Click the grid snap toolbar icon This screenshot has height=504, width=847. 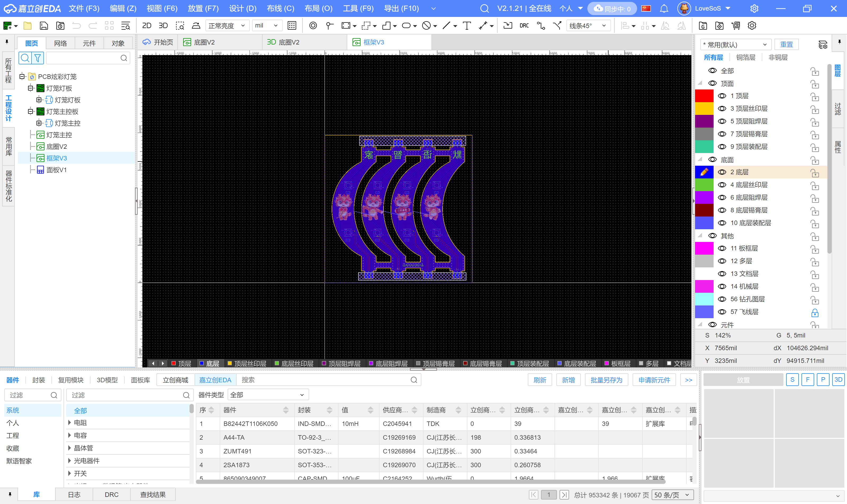click(x=292, y=25)
